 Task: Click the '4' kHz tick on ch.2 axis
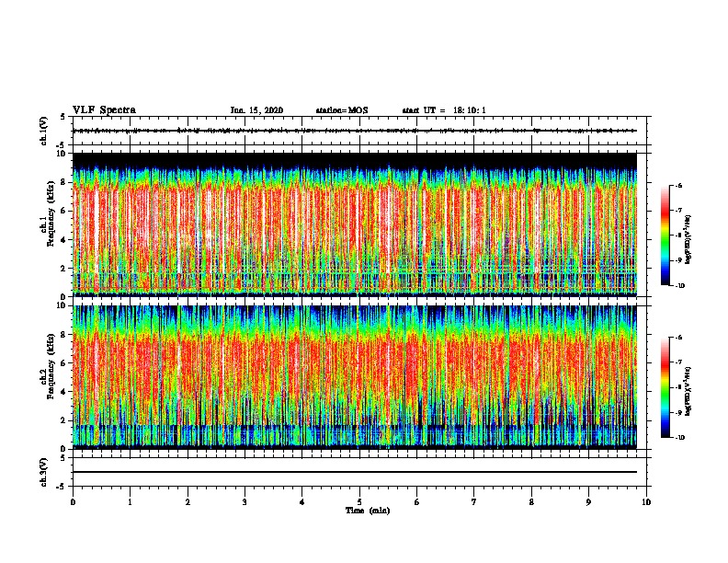click(x=63, y=392)
